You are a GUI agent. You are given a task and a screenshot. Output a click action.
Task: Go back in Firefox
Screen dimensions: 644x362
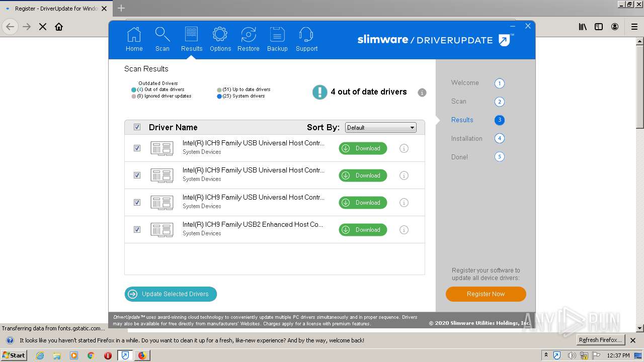10,27
